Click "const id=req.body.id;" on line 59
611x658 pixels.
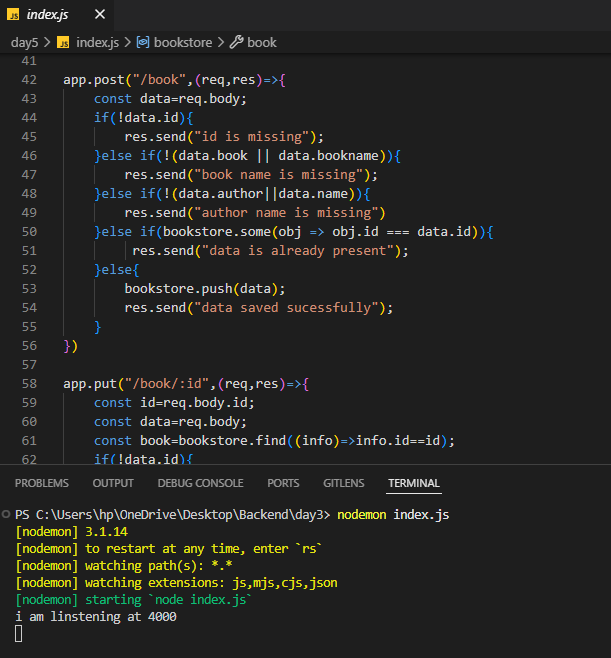[x=174, y=402]
